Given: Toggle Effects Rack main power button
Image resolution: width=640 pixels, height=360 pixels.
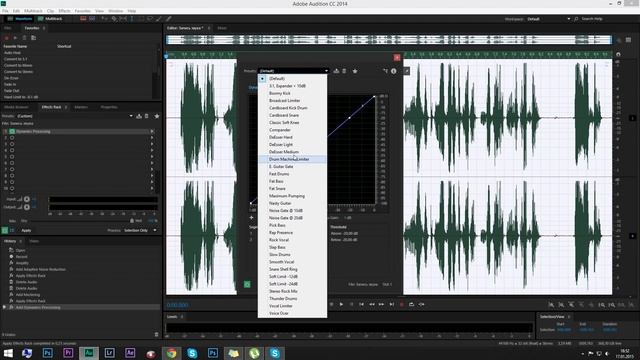Looking at the screenshot, I should click(x=4, y=230).
